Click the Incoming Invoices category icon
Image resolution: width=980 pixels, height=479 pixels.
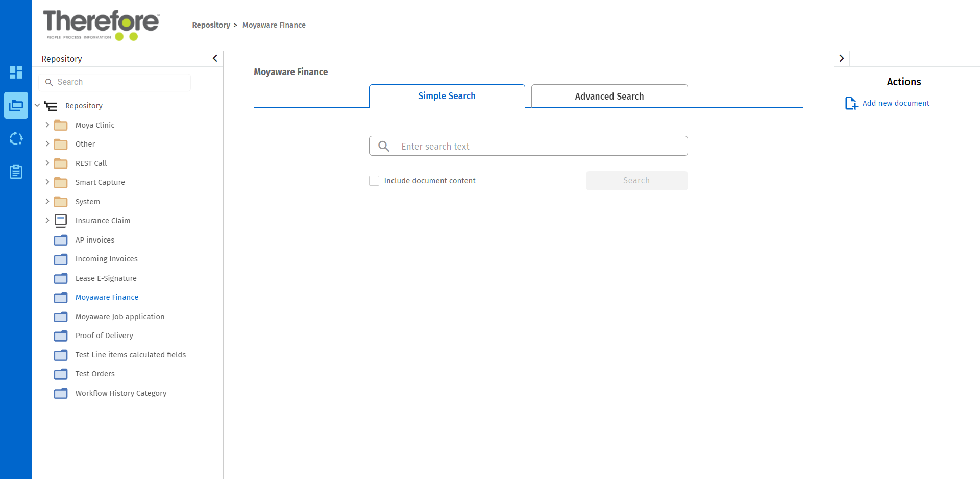tap(61, 259)
